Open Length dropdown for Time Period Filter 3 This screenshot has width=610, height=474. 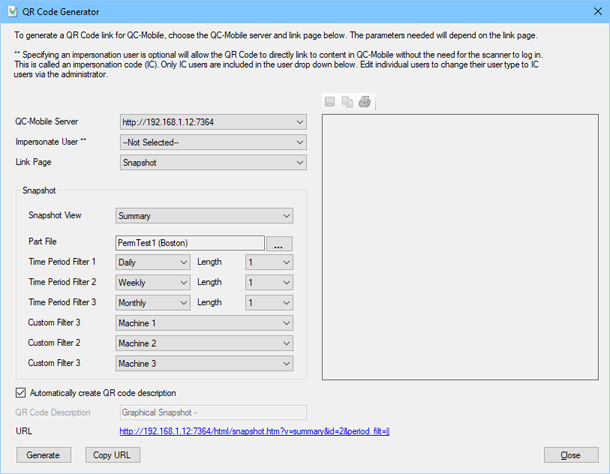point(269,303)
